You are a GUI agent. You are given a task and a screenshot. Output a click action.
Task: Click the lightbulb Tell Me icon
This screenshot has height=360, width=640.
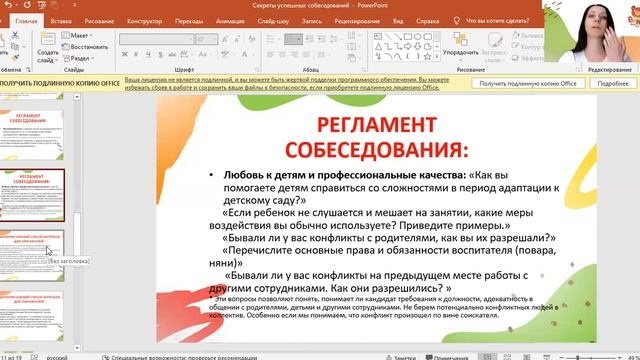[x=456, y=21]
